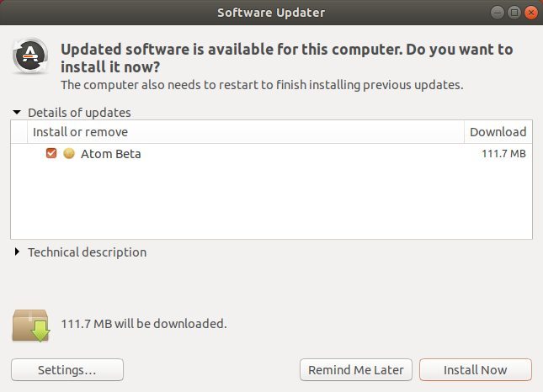The image size is (543, 392).
Task: Maximize the Software Updater window
Action: tap(514, 13)
